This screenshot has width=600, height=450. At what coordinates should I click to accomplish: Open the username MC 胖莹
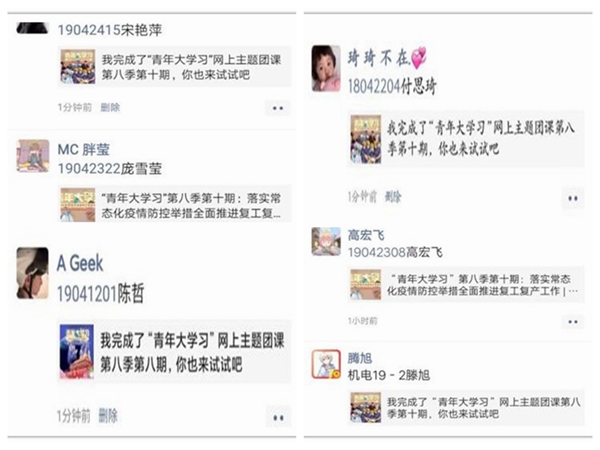(x=83, y=149)
